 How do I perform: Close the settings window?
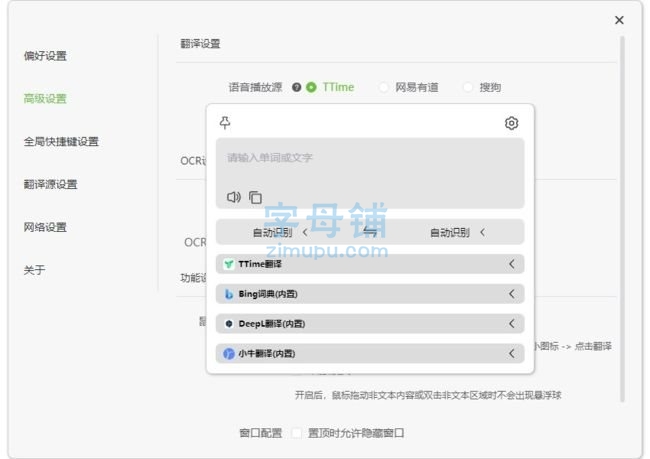click(619, 20)
